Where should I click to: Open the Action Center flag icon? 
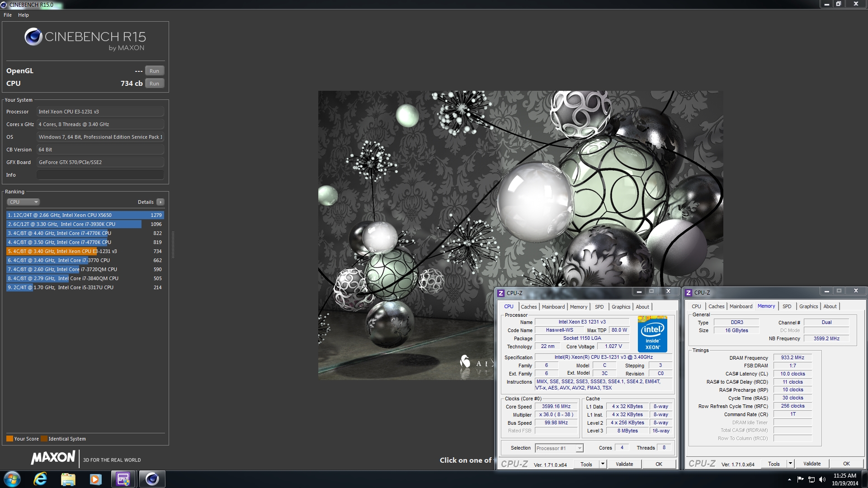point(800,479)
